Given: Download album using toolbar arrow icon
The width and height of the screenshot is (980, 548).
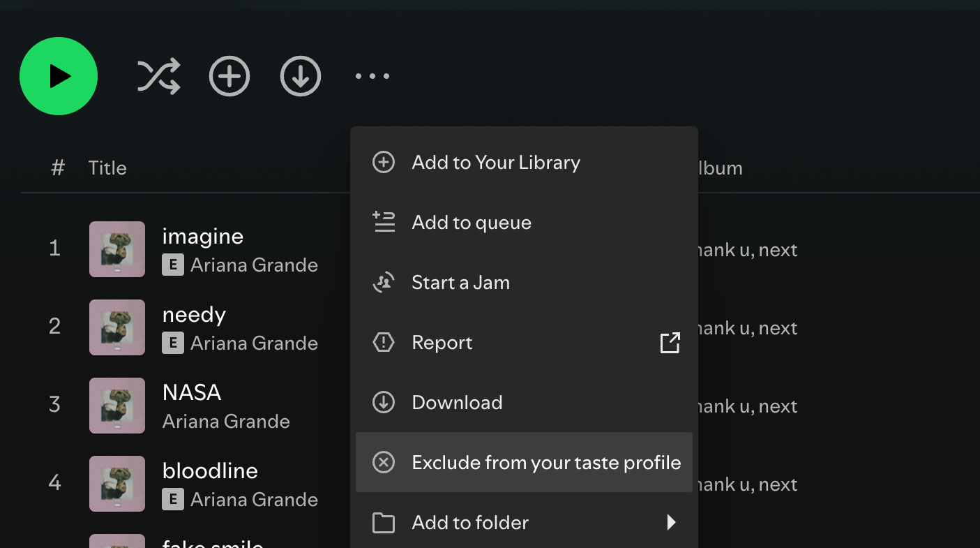Looking at the screenshot, I should (x=301, y=76).
